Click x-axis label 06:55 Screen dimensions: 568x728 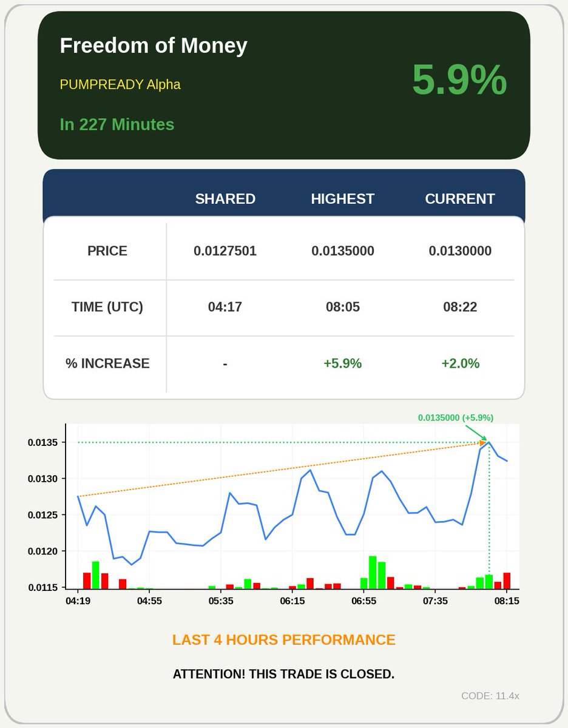click(363, 601)
